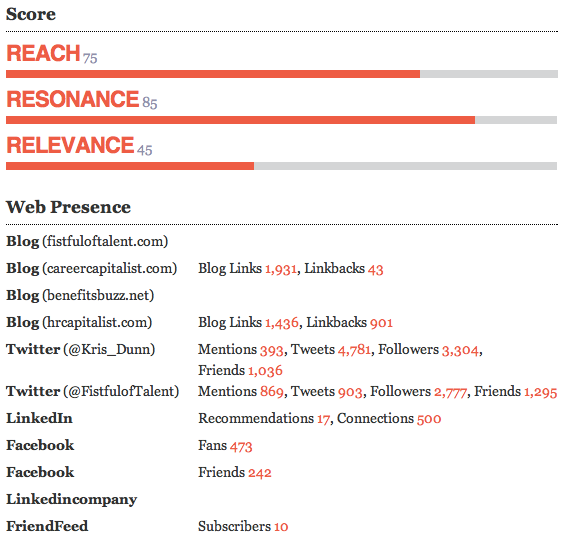Click the RELEVANCE score progress bar
Image resolution: width=565 pixels, height=544 pixels.
[282, 166]
